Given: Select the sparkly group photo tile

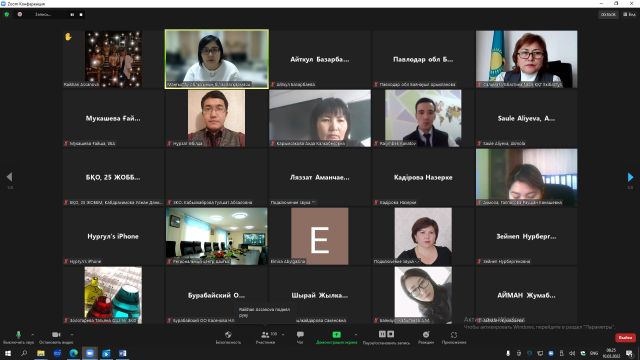Looking at the screenshot, I should pos(113,59).
